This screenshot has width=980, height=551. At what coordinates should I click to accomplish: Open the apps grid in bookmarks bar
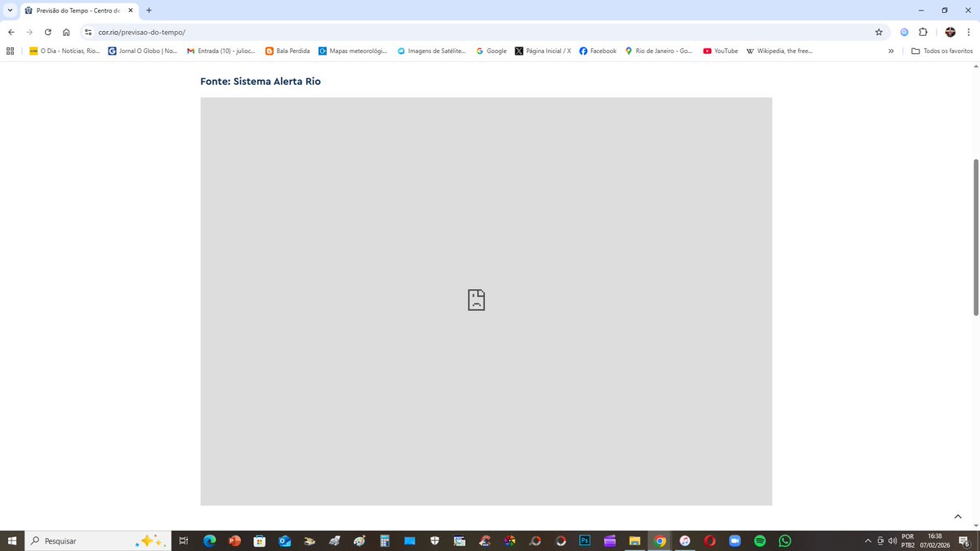point(10,51)
